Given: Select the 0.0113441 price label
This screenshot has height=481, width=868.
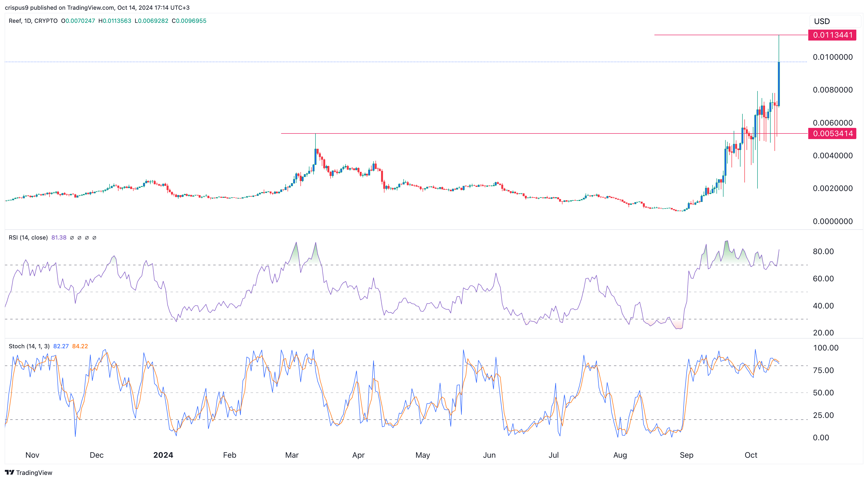Looking at the screenshot, I should pos(832,35).
